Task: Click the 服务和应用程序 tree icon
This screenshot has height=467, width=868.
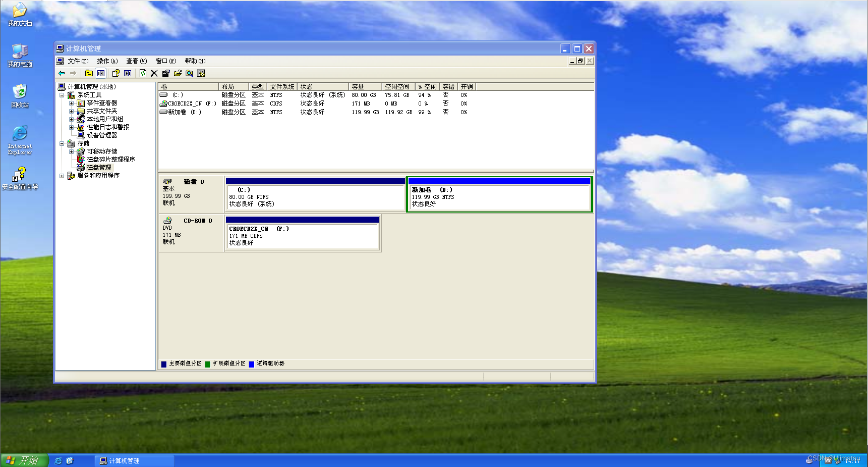Action: [71, 176]
